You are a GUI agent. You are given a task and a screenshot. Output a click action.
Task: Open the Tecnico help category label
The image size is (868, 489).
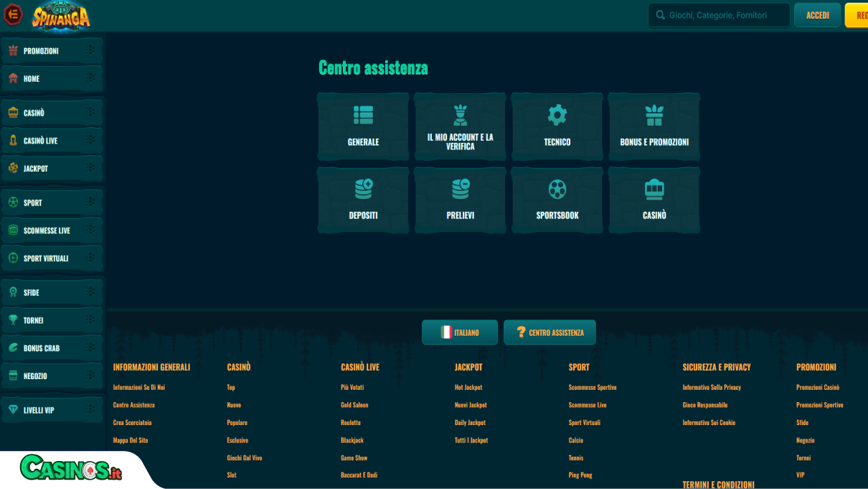(x=557, y=142)
